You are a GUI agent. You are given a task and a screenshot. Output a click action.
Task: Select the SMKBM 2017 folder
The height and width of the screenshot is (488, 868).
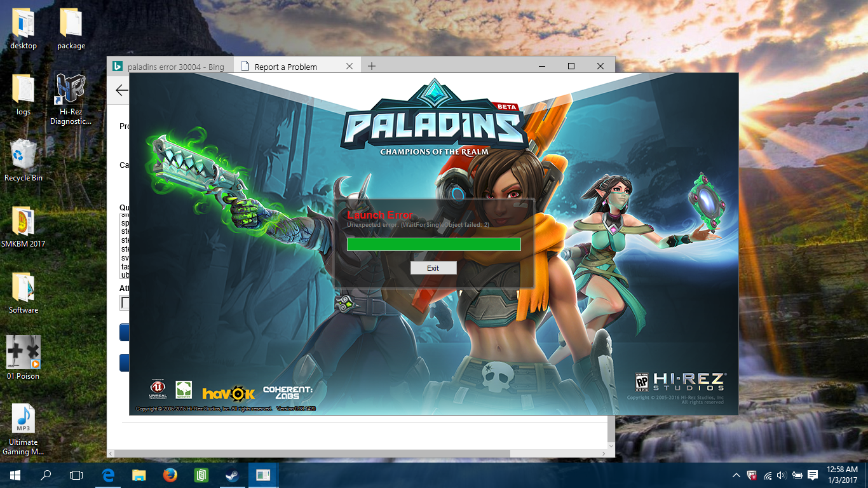(24, 227)
